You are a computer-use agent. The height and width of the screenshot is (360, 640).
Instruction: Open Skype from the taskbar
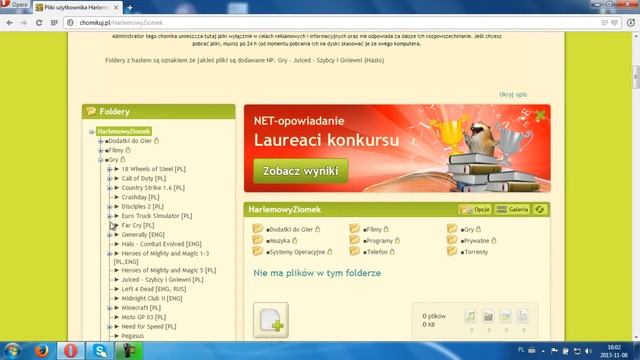tap(100, 351)
